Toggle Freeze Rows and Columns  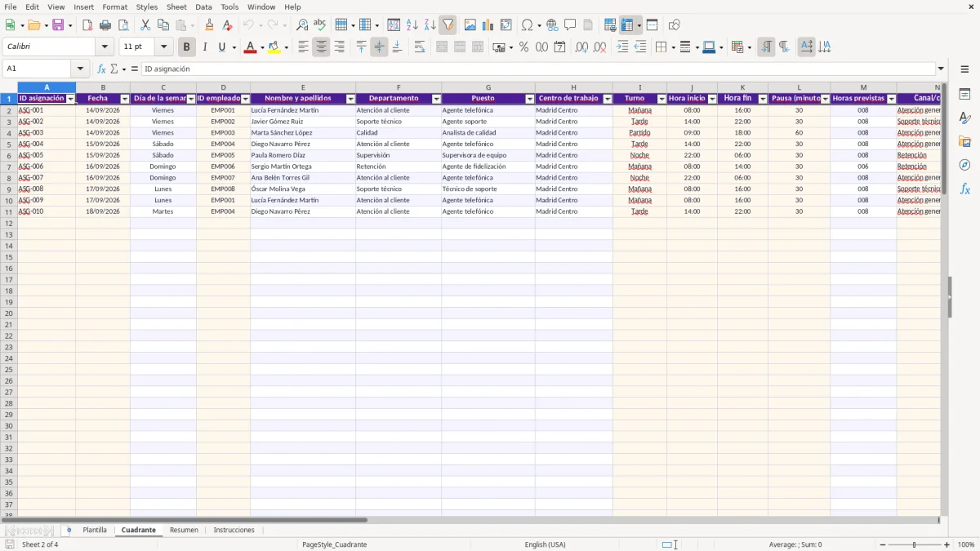coord(627,24)
